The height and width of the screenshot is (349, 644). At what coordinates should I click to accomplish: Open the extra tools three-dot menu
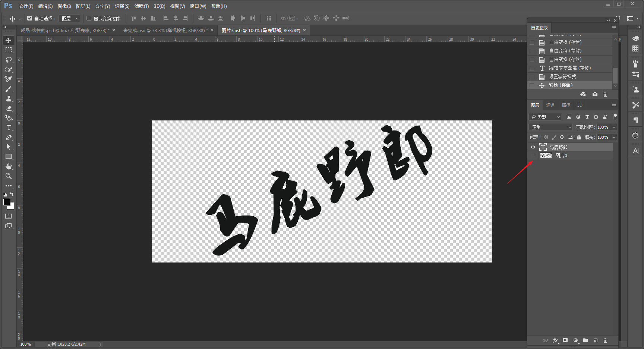pos(9,186)
